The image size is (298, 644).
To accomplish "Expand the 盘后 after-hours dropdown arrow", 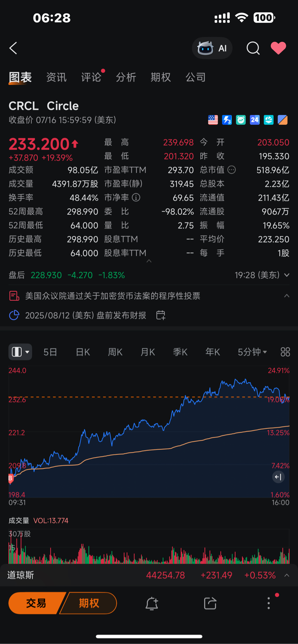I will click(x=287, y=275).
